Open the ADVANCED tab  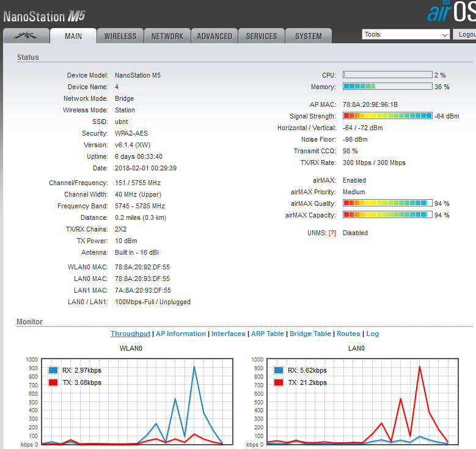tap(214, 36)
